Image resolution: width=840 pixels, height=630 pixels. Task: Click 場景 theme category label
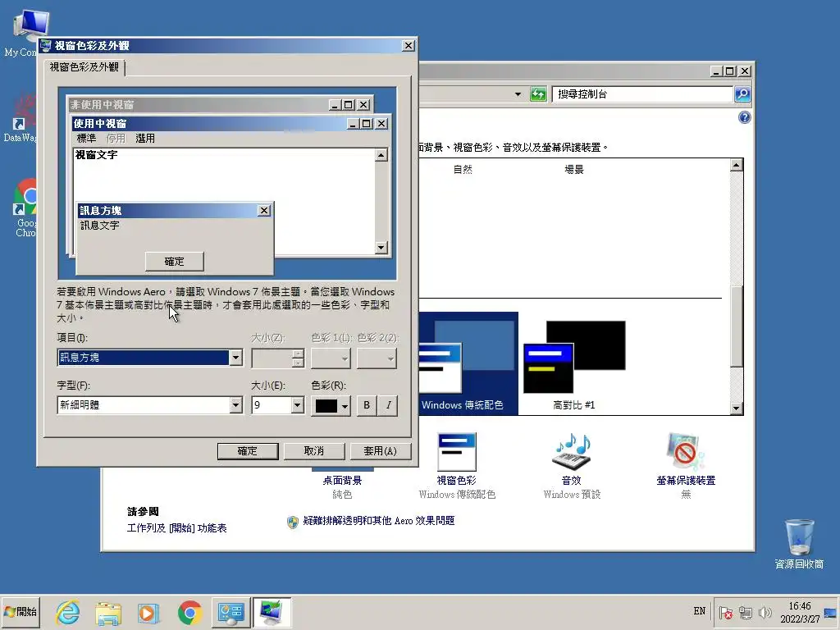click(x=574, y=169)
